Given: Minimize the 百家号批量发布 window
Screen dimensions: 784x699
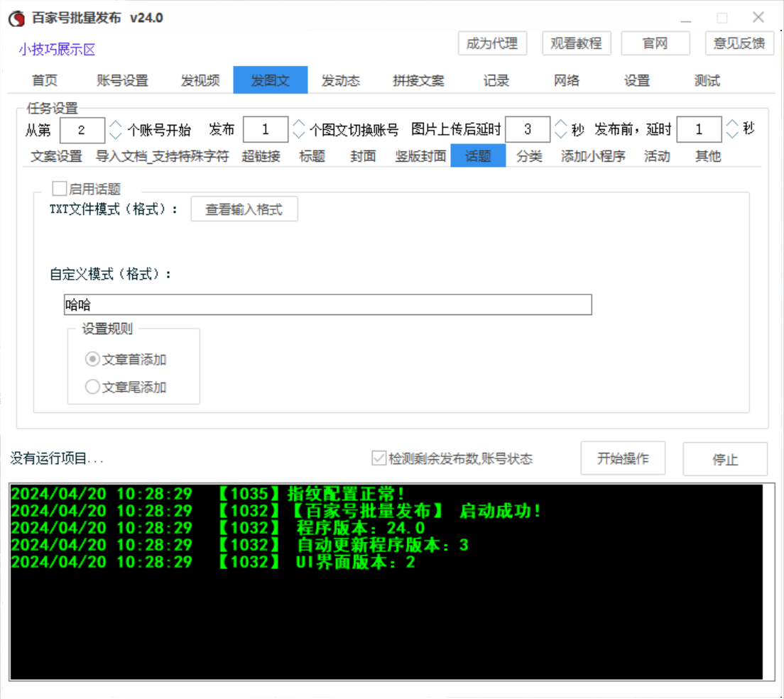Looking at the screenshot, I should 686,18.
